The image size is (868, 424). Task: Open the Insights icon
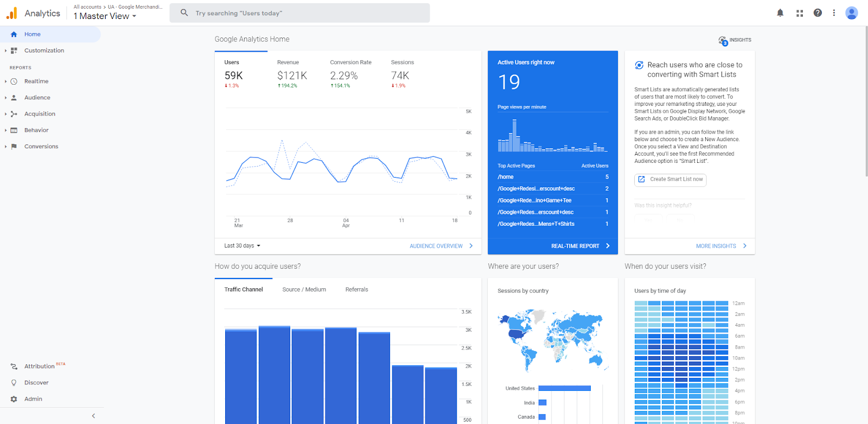(735, 40)
